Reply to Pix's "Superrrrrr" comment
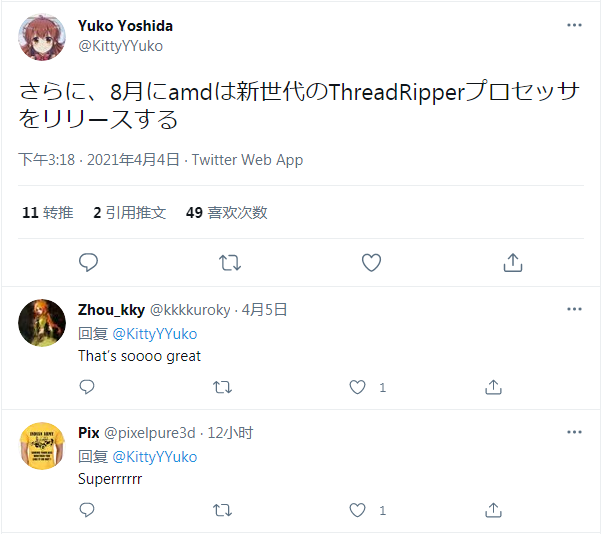 87,510
